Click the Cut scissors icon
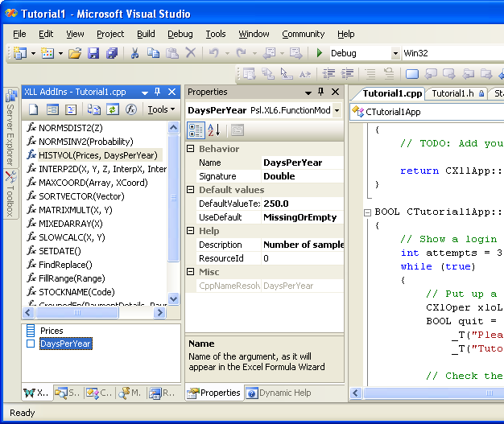The image size is (504, 424). (134, 53)
